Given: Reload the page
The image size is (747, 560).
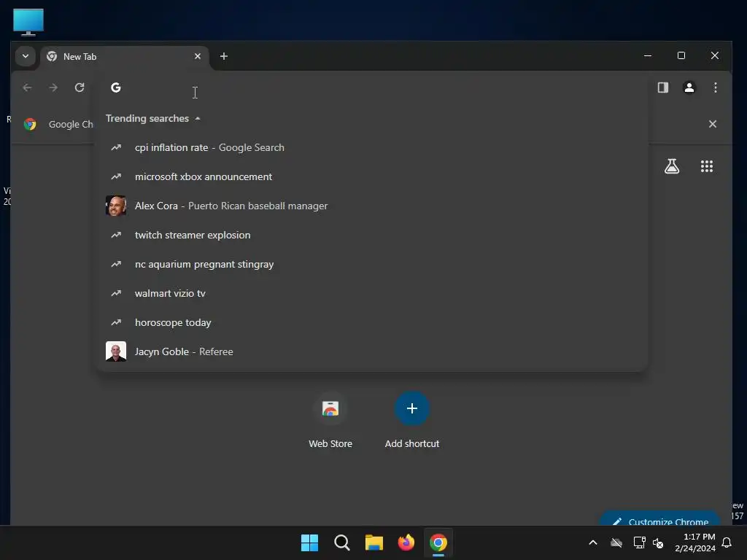Looking at the screenshot, I should [x=80, y=87].
